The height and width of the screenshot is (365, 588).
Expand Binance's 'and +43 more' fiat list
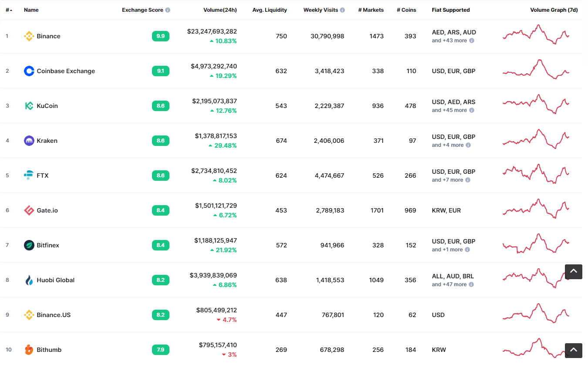(449, 41)
